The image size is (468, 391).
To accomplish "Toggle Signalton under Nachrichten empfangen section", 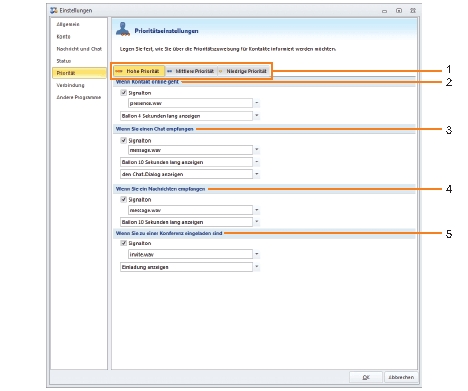I will 123,199.
